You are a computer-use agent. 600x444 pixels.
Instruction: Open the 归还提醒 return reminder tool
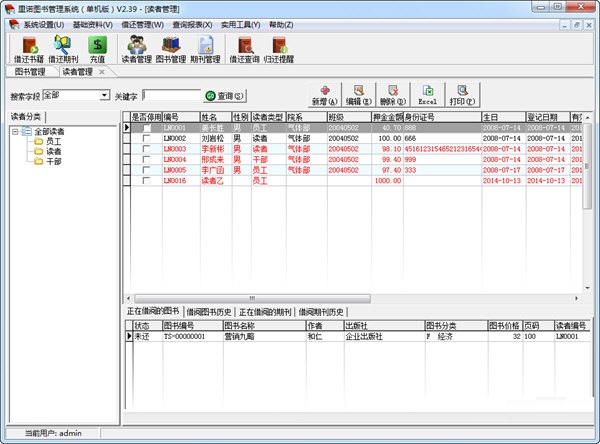(x=280, y=48)
